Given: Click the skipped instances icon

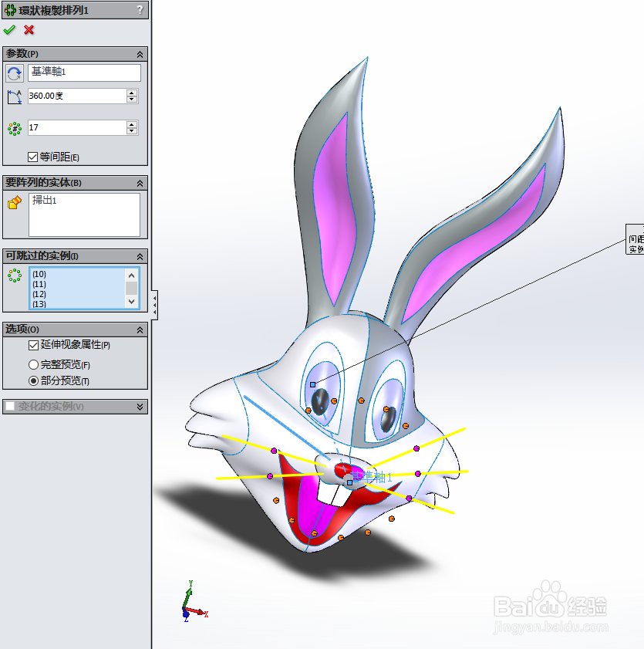Looking at the screenshot, I should pyautogui.click(x=15, y=275).
